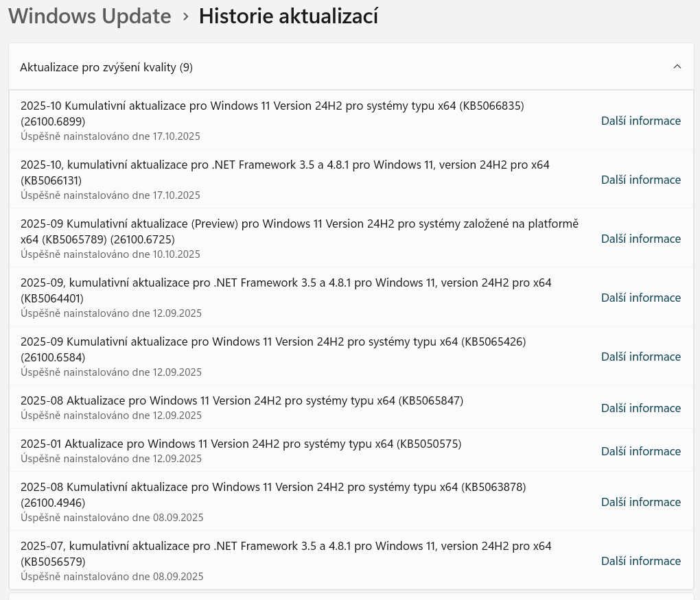Select the 2025-08 Aktualizace KB5065847 entry
Viewport: 700px width, 600px height.
pos(242,400)
